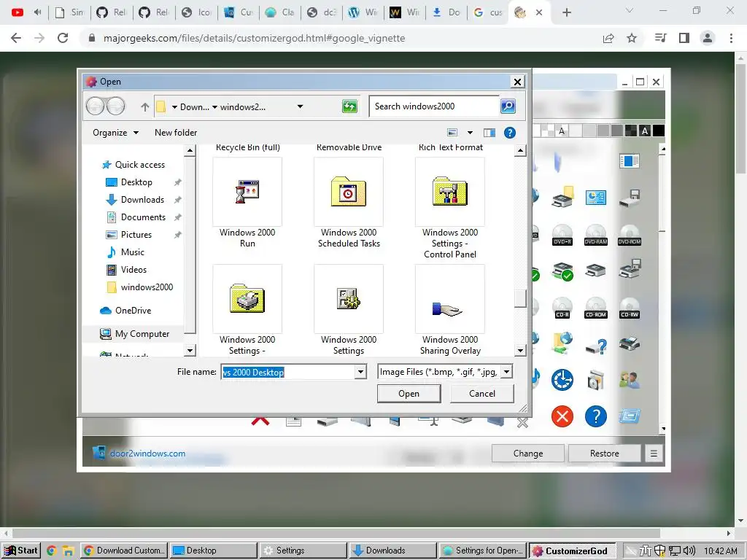Select OneDrive in navigation pane
This screenshot has width=747, height=560.
click(x=125, y=311)
